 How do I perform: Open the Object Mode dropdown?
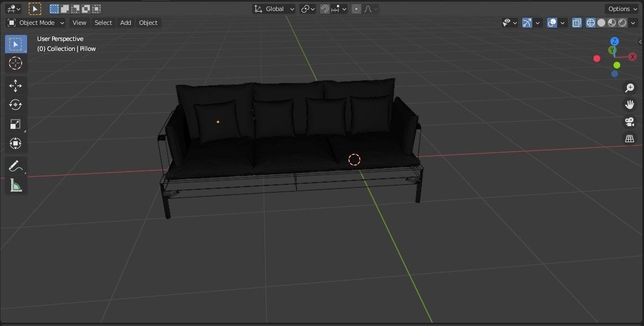(x=36, y=23)
